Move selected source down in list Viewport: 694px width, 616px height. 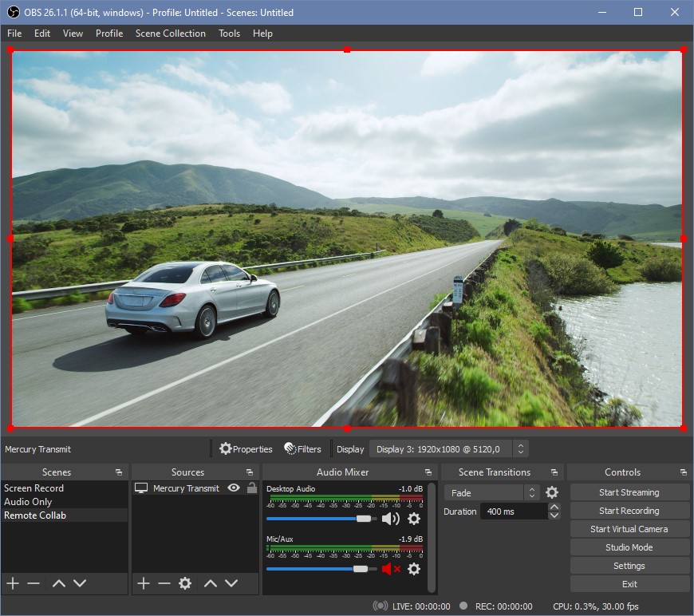click(231, 583)
